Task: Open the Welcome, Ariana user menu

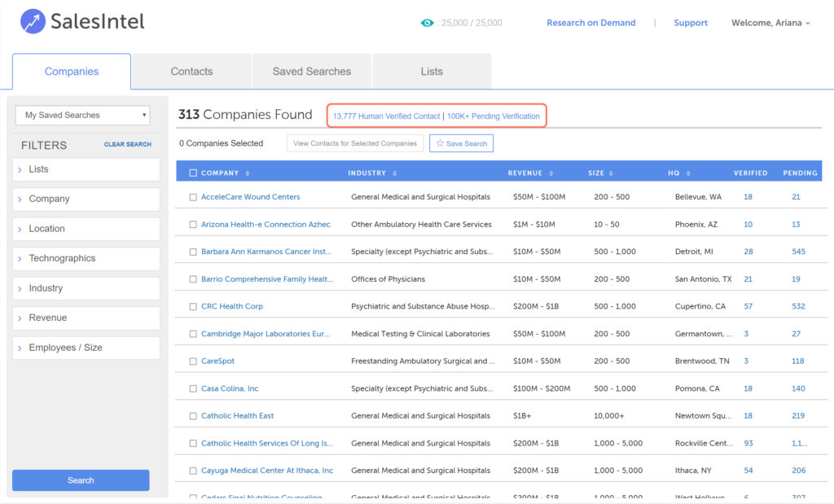Action: (x=770, y=23)
